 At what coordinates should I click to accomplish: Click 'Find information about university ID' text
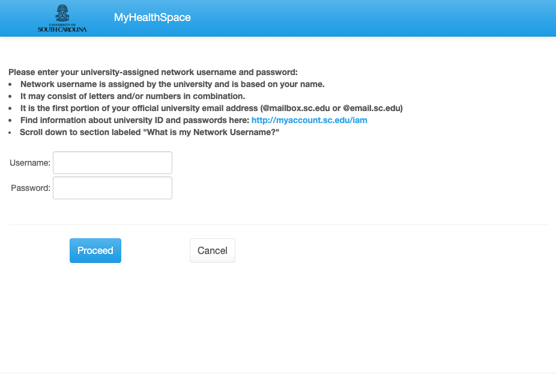click(x=134, y=121)
